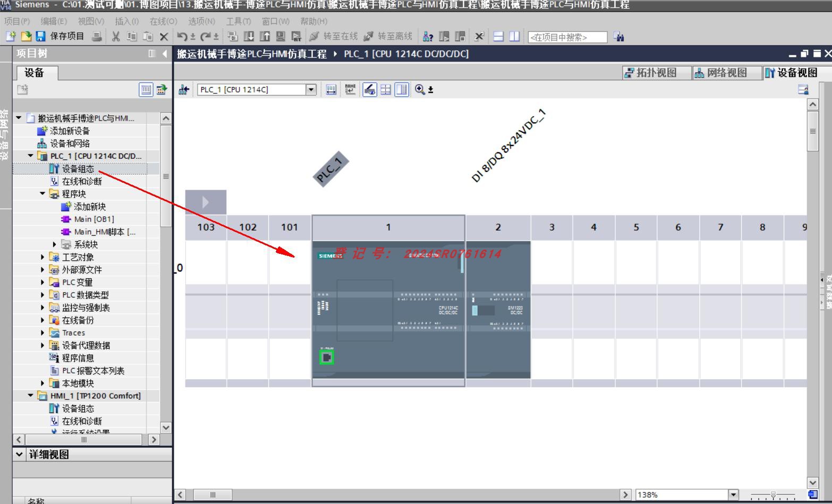Viewport: 832px width, 504px height.
Task: Click the start runtime on PC icon
Action: (x=296, y=36)
